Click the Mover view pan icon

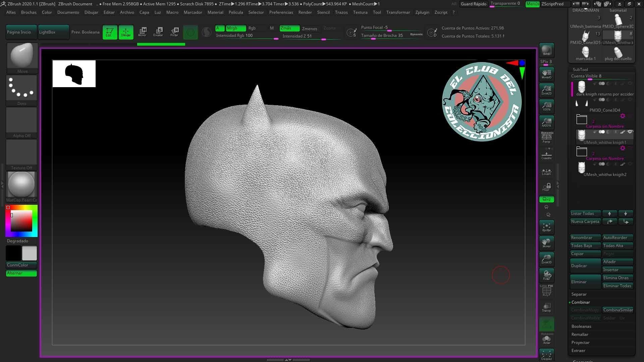[x=546, y=243]
